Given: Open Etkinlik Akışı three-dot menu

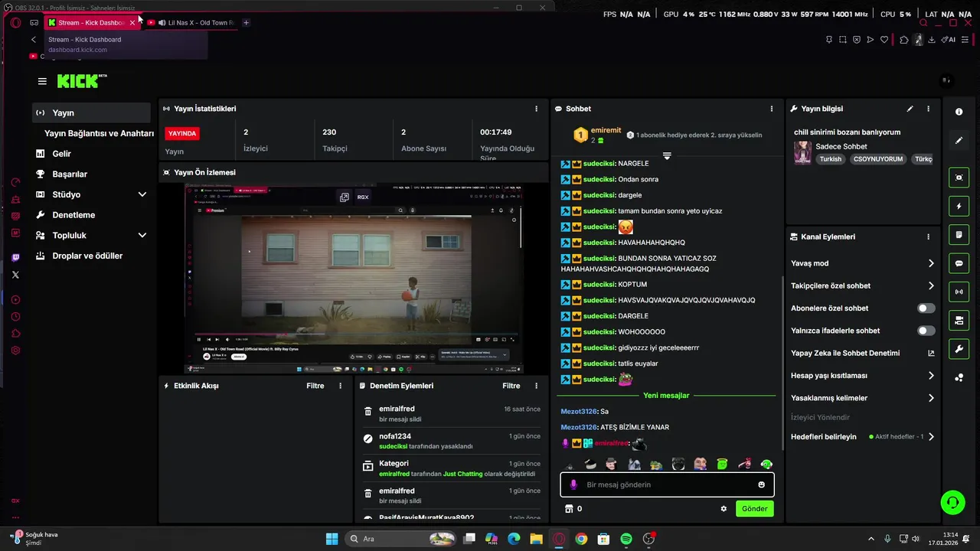Looking at the screenshot, I should pyautogui.click(x=340, y=386).
